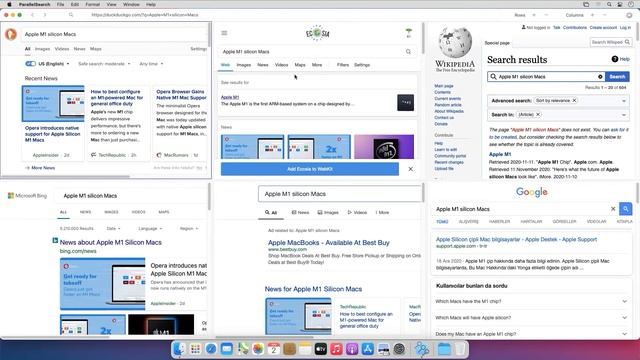This screenshot has height=360, width=640.
Task: Click the Wikipedia search input field
Action: point(546,77)
